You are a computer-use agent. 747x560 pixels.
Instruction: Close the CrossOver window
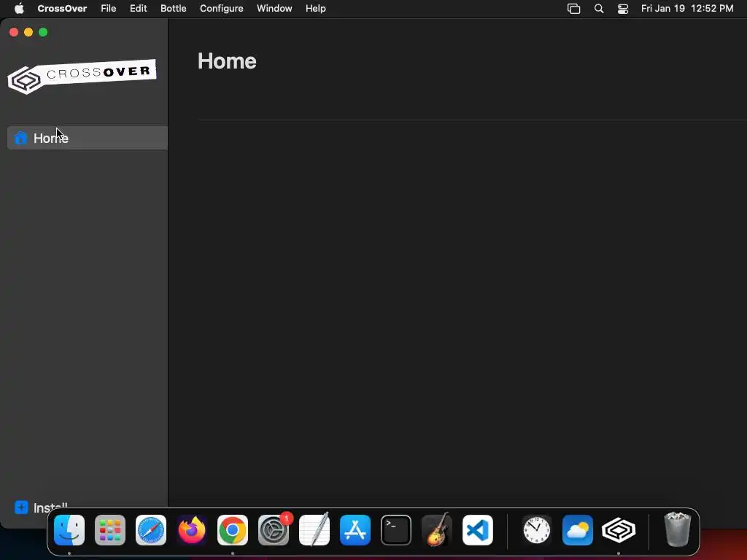[x=14, y=32]
